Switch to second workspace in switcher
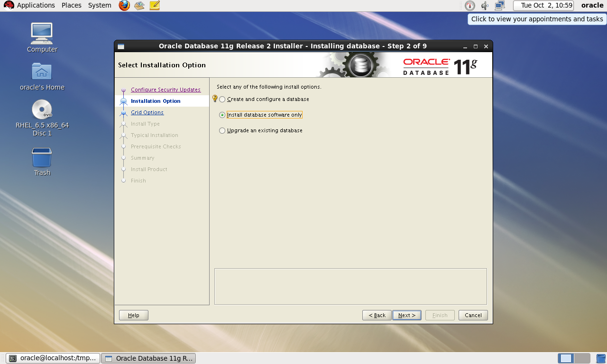607x364 pixels. coord(582,358)
